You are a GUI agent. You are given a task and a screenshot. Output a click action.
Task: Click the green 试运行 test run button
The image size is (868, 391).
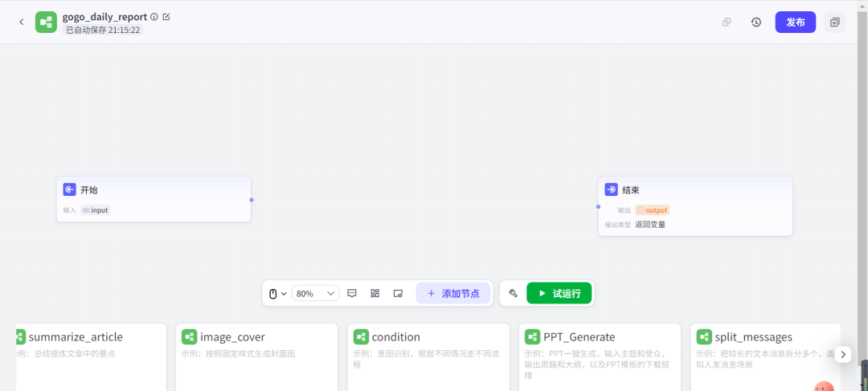[x=559, y=294]
